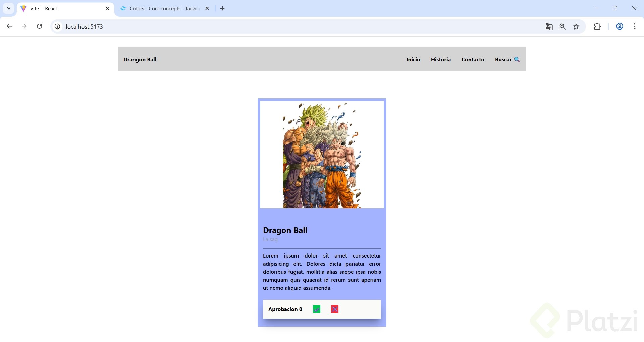Switch to the Vite + React tab
This screenshot has height=342, width=644.
[x=65, y=9]
